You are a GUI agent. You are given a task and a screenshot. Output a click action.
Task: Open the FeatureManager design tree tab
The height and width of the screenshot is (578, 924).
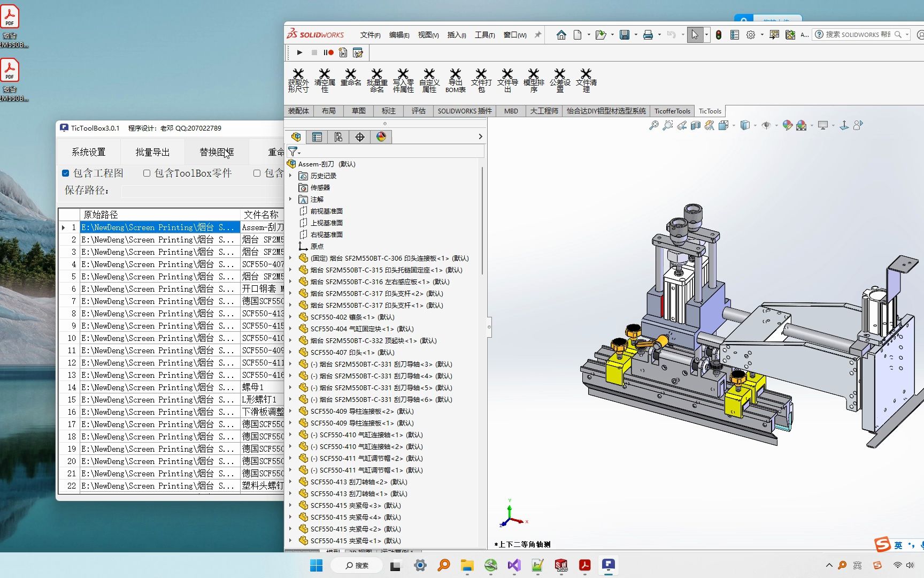(296, 137)
